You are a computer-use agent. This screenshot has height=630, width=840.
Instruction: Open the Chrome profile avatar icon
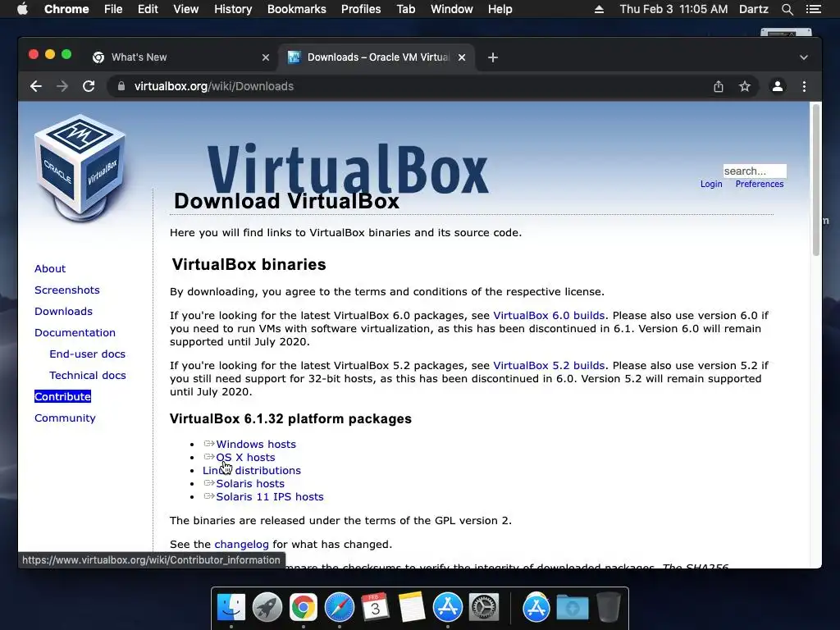coord(778,86)
